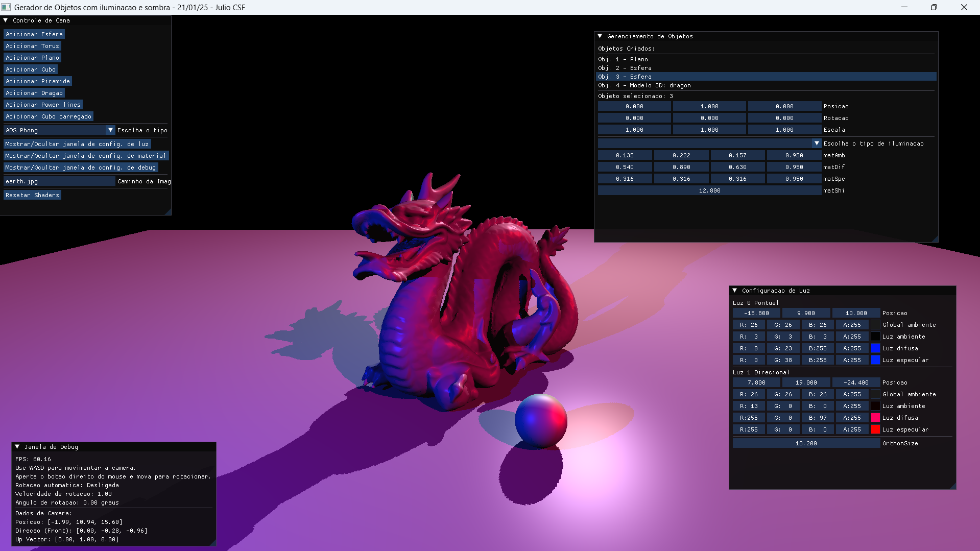Click Resetar Shaders
The width and height of the screenshot is (980, 551).
(x=32, y=195)
